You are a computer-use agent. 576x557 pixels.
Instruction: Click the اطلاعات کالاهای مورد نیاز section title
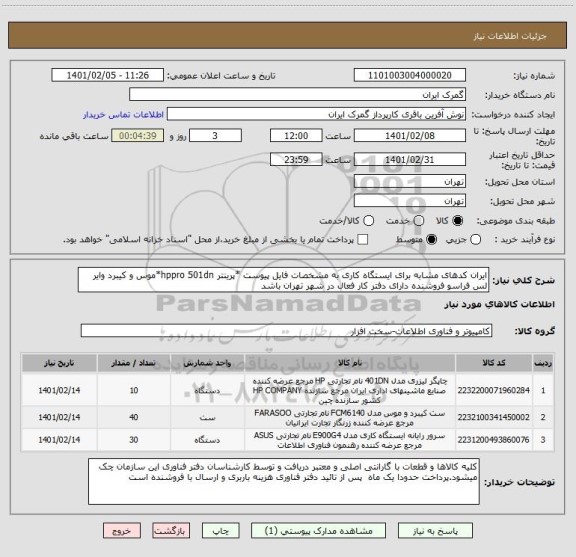point(500,304)
